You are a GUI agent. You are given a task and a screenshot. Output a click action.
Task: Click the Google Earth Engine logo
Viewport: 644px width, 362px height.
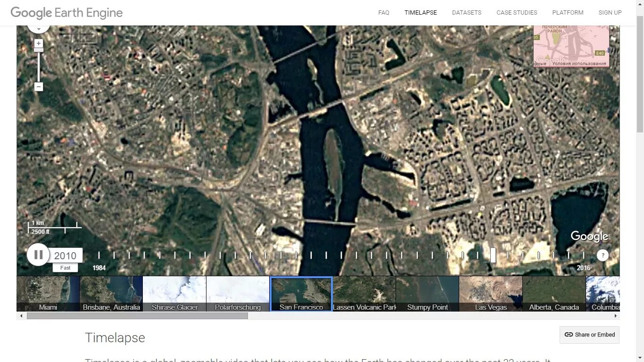click(66, 13)
